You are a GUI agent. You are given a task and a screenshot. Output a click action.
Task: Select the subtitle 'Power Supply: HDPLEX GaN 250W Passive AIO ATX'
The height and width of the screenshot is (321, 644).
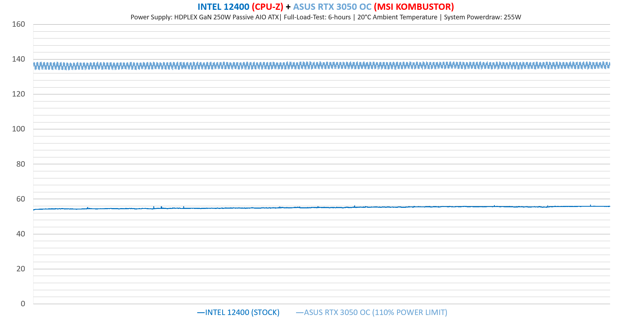point(205,17)
